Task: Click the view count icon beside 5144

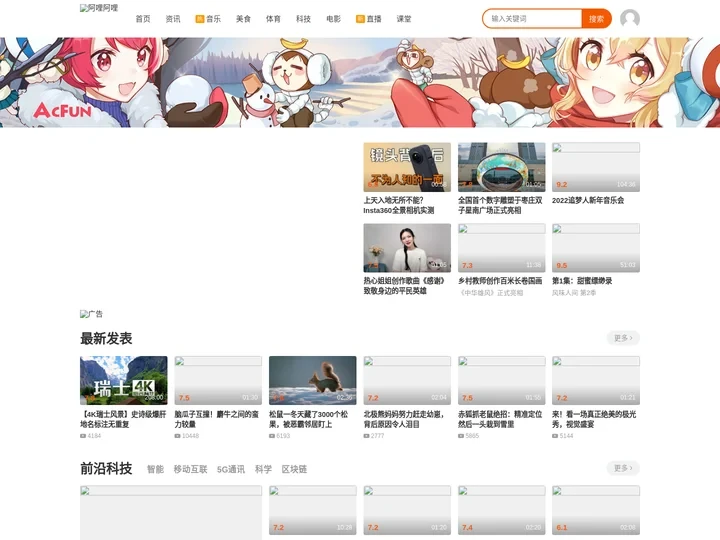Action: [555, 436]
